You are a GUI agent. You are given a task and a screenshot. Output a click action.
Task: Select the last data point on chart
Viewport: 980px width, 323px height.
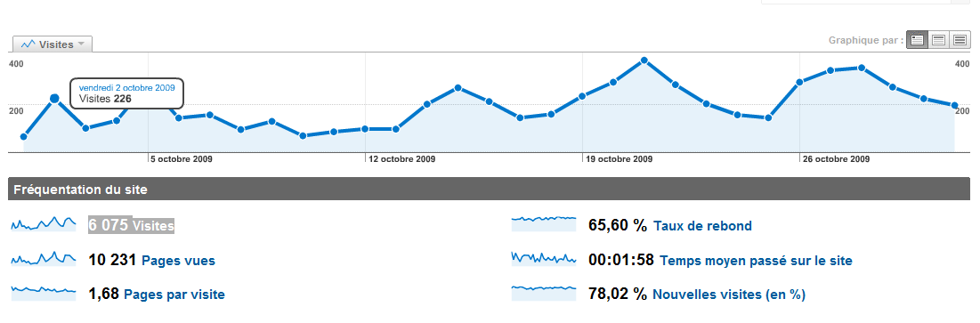click(954, 106)
